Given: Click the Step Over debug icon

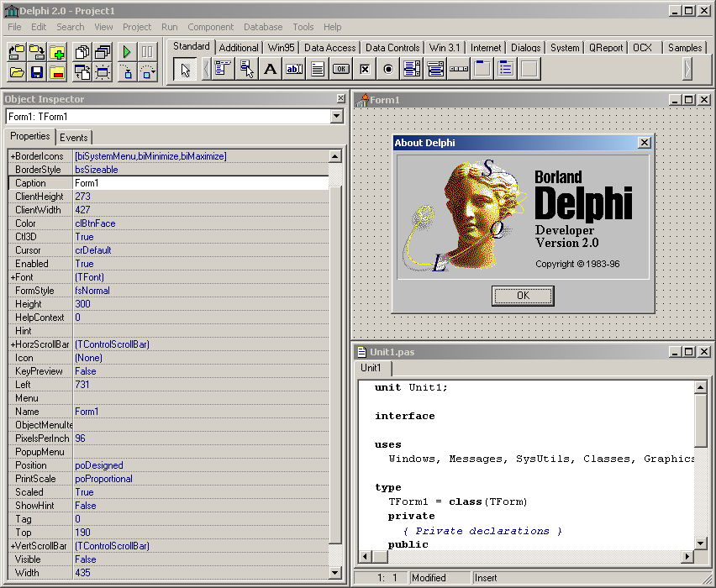Looking at the screenshot, I should [x=147, y=72].
